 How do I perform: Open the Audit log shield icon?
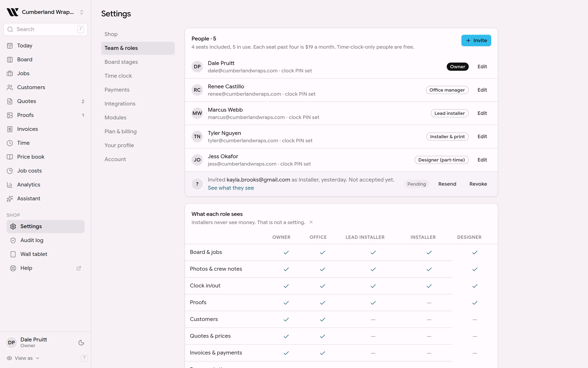click(x=13, y=240)
